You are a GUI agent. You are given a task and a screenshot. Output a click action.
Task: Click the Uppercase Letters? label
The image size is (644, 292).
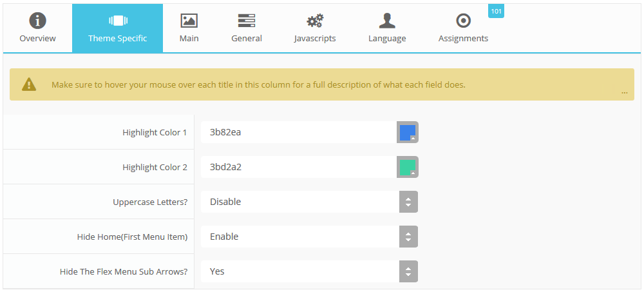click(x=150, y=202)
